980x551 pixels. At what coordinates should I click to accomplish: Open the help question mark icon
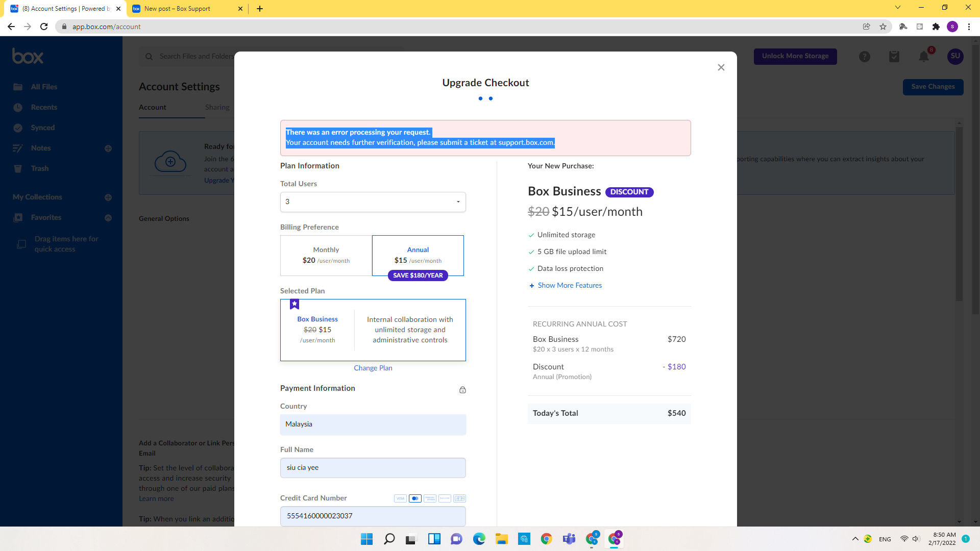point(864,57)
